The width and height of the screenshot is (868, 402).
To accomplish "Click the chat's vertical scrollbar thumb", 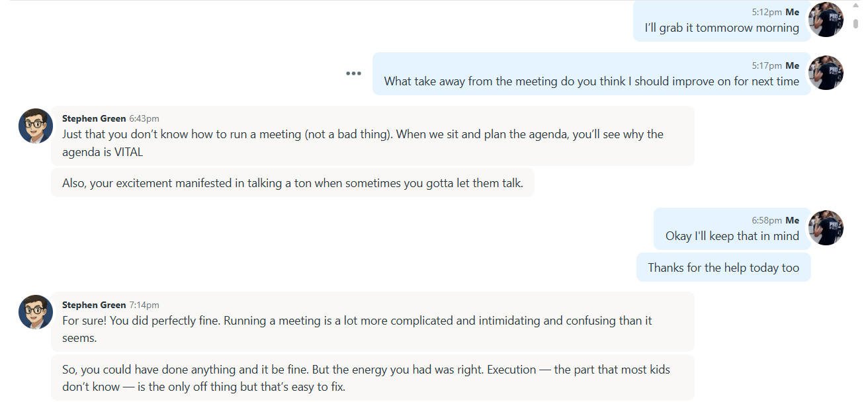I will [x=855, y=23].
